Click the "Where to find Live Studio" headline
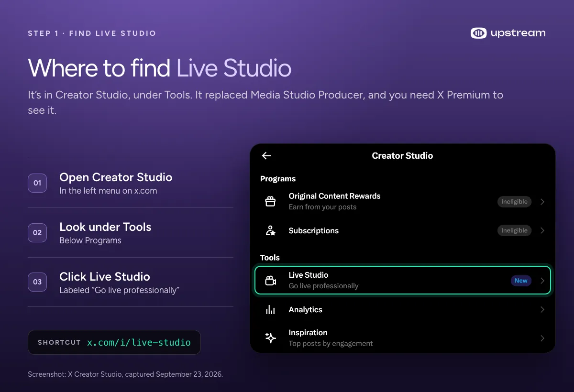Viewport: 574px width, 392px height. coord(160,68)
